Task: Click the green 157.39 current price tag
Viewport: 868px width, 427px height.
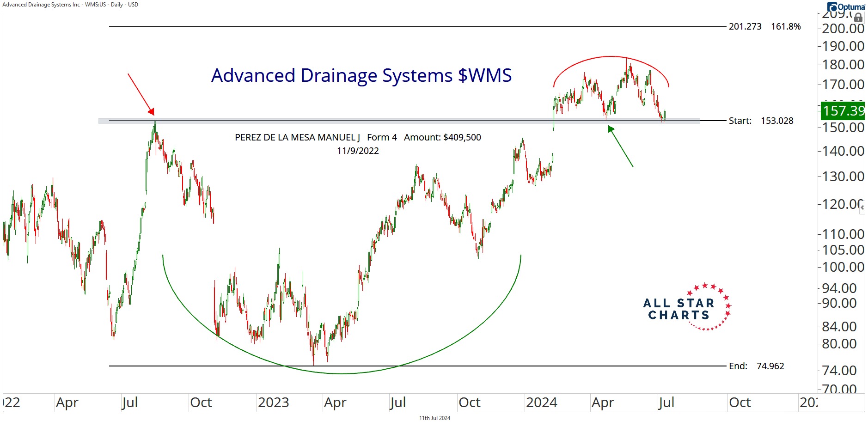Action: pyautogui.click(x=843, y=111)
